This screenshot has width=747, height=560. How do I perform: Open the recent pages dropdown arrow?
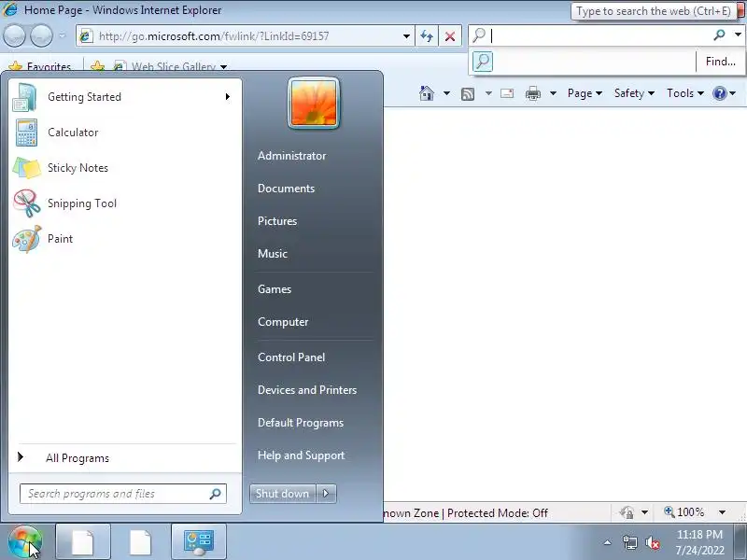click(62, 36)
